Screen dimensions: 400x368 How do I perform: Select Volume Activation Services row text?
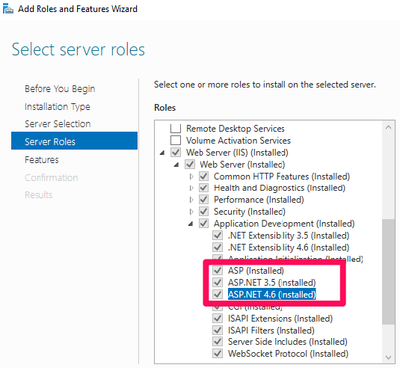click(x=238, y=140)
